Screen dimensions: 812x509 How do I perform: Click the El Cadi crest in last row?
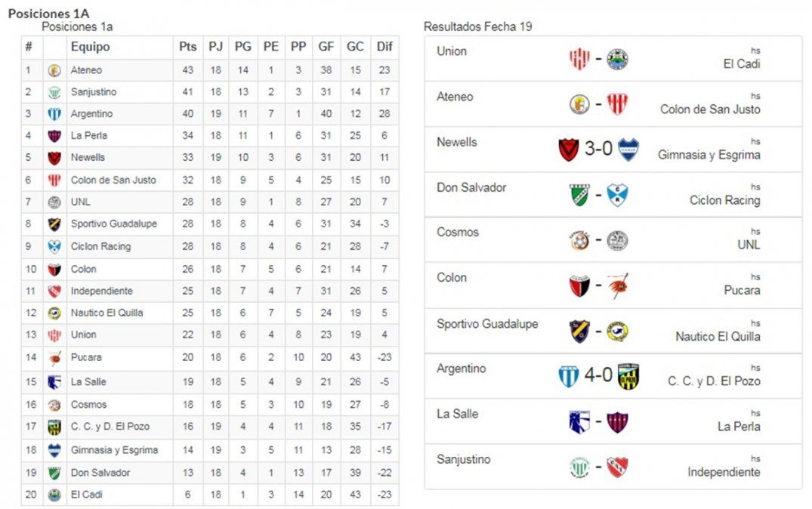click(x=54, y=495)
